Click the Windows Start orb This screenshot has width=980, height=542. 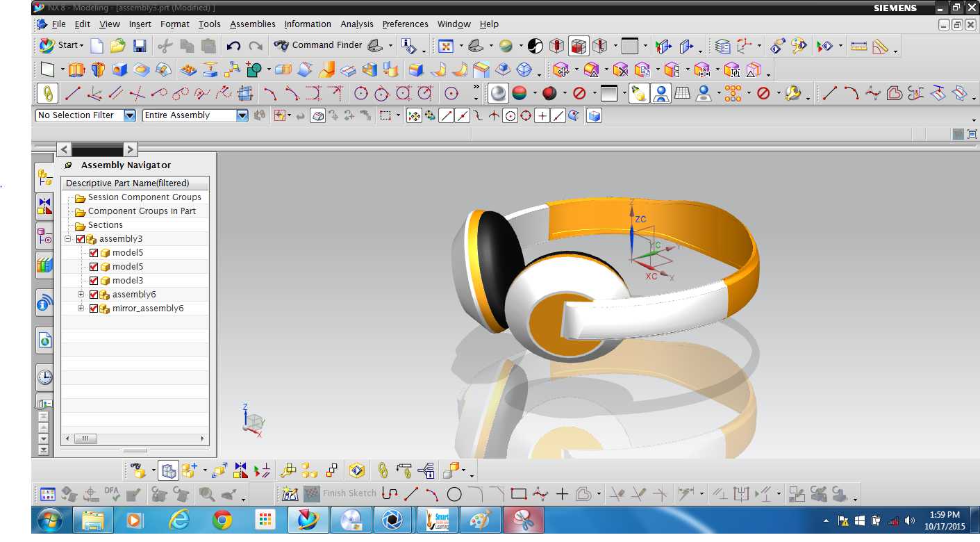(49, 520)
